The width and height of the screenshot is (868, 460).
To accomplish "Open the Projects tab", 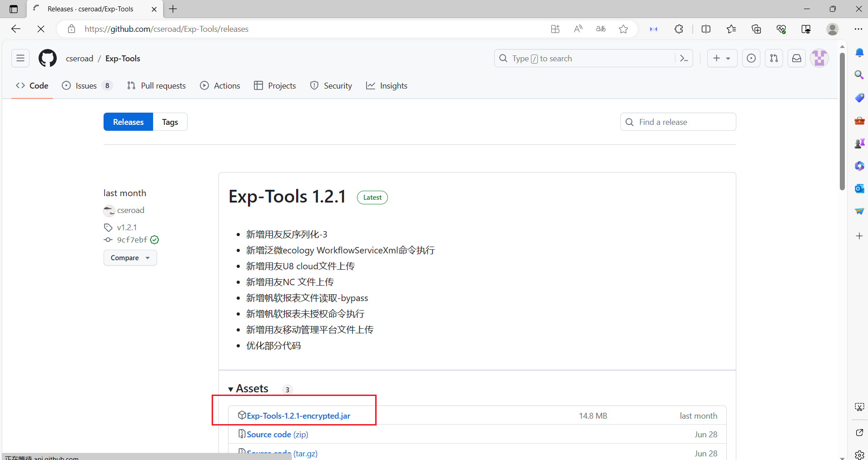I will coord(275,85).
